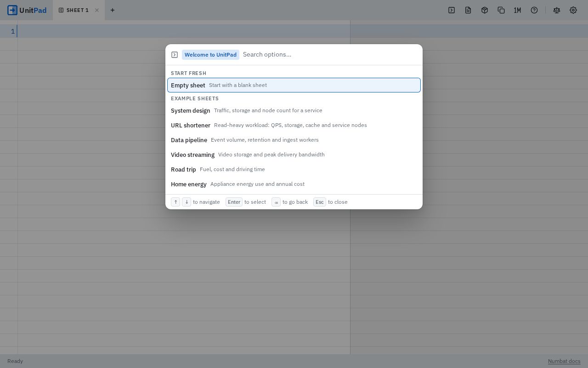Click the START FRESH section heading

click(x=188, y=73)
